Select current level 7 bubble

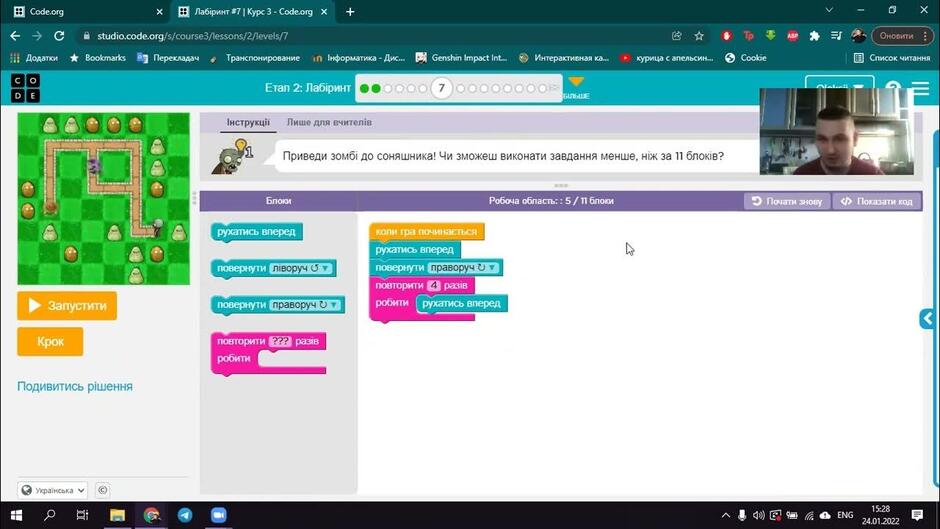442,88
